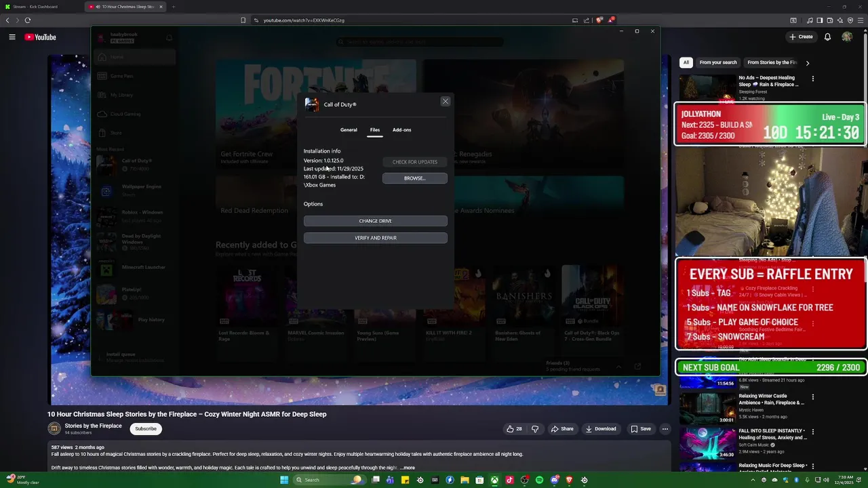The image size is (868, 488).
Task: Open options for No Ads Deepest Healing Sleep video
Action: [812, 79]
